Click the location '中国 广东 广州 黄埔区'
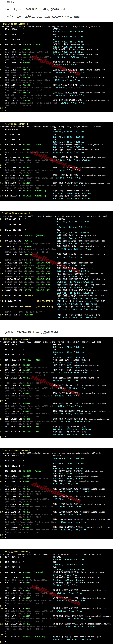 [69, 315]
